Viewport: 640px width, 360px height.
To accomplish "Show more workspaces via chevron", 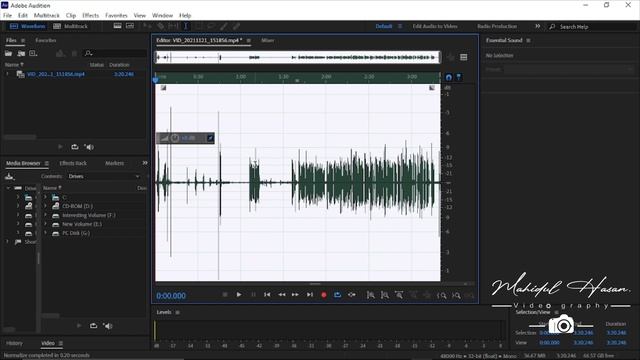I will click(x=538, y=26).
